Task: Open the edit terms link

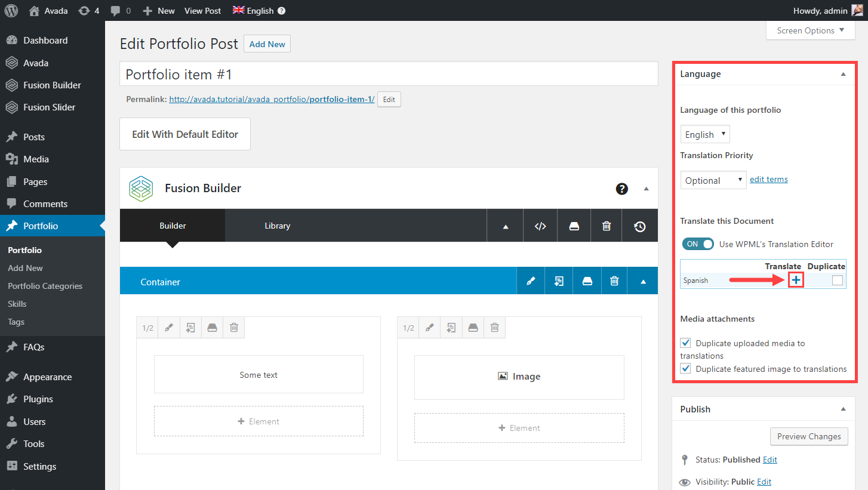Action: (x=769, y=179)
